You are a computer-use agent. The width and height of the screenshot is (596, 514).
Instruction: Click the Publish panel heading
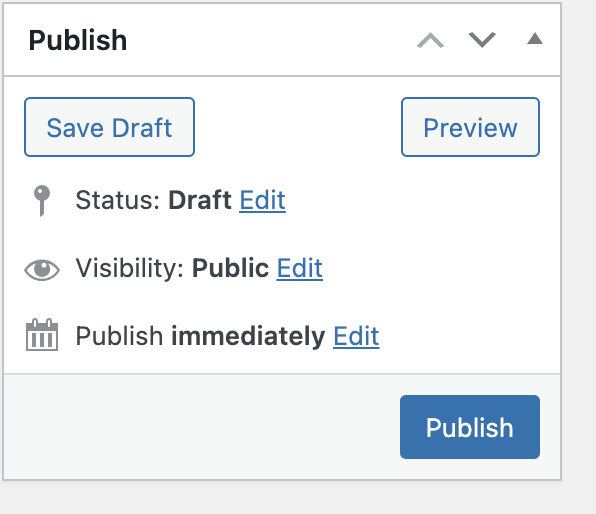[x=78, y=40]
